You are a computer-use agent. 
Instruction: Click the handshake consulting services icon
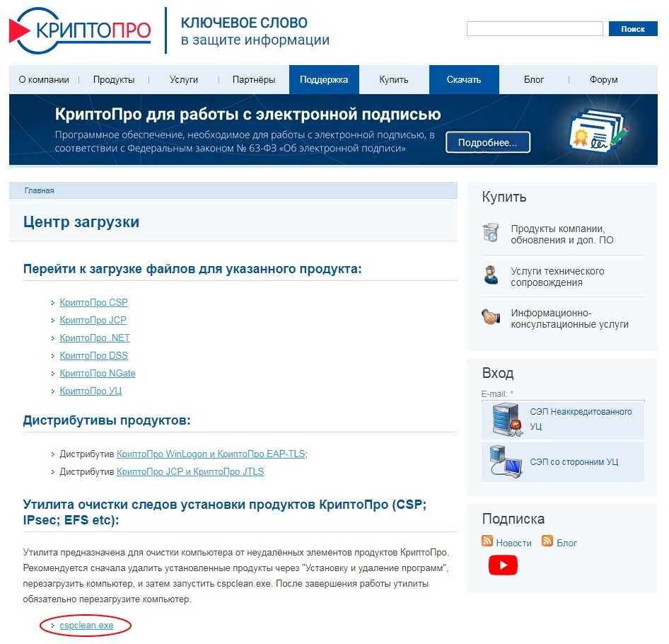(491, 317)
